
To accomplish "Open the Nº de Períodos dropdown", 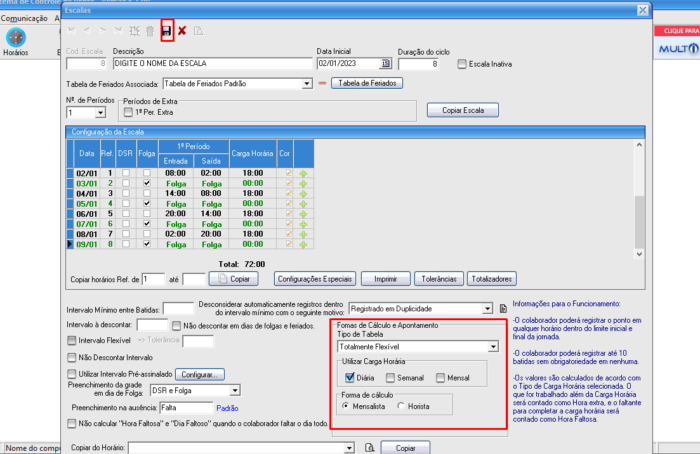I will (x=102, y=113).
